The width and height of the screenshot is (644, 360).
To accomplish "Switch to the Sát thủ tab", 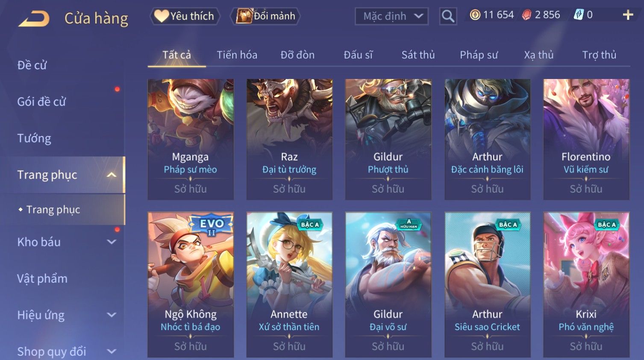I will point(418,55).
